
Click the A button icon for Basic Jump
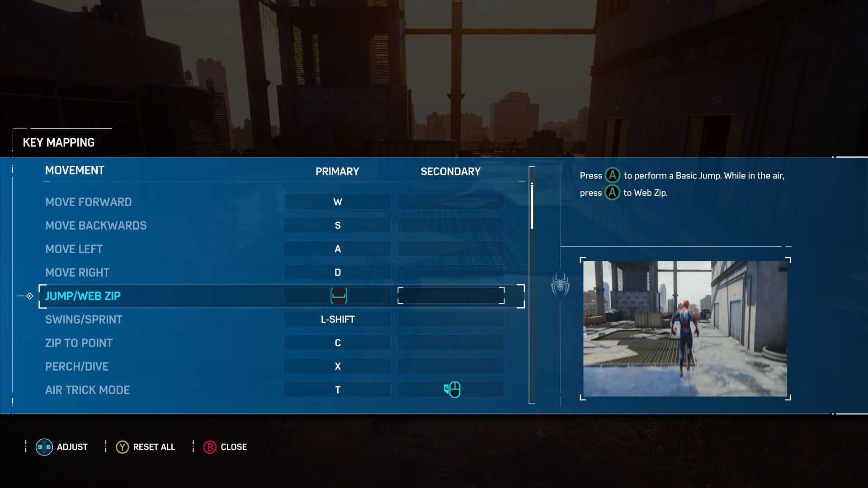point(611,175)
